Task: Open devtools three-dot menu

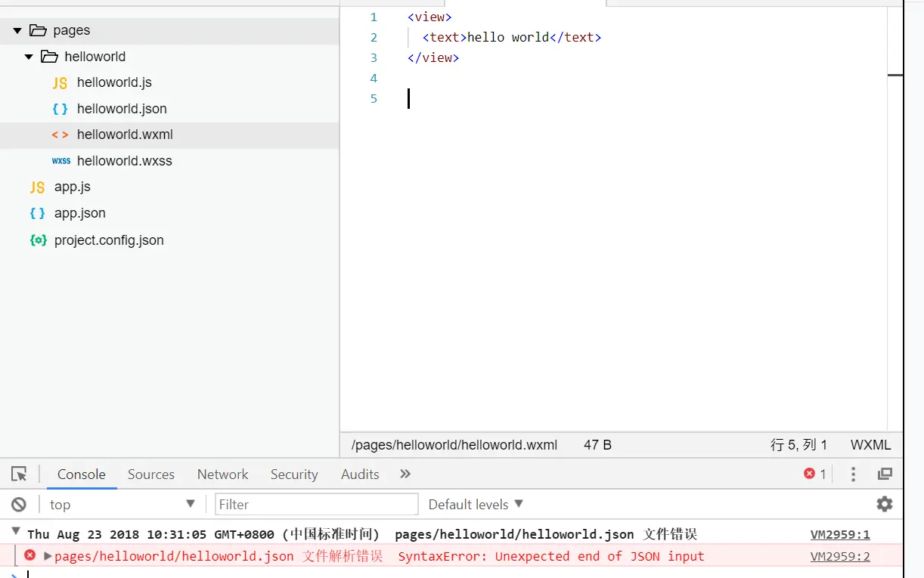Action: point(854,474)
